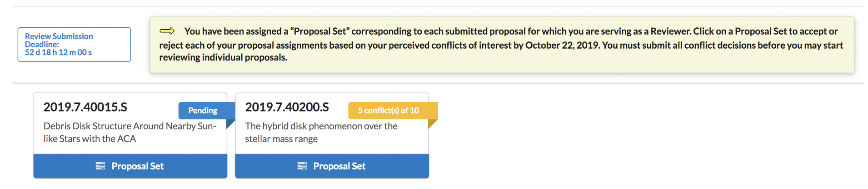The height and width of the screenshot is (189, 868).
Task: Click proposal code 2019.7.40200.S heading
Action: (287, 107)
